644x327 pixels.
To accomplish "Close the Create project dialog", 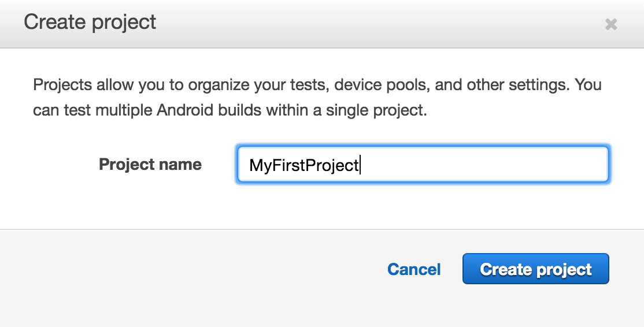I will coord(610,24).
